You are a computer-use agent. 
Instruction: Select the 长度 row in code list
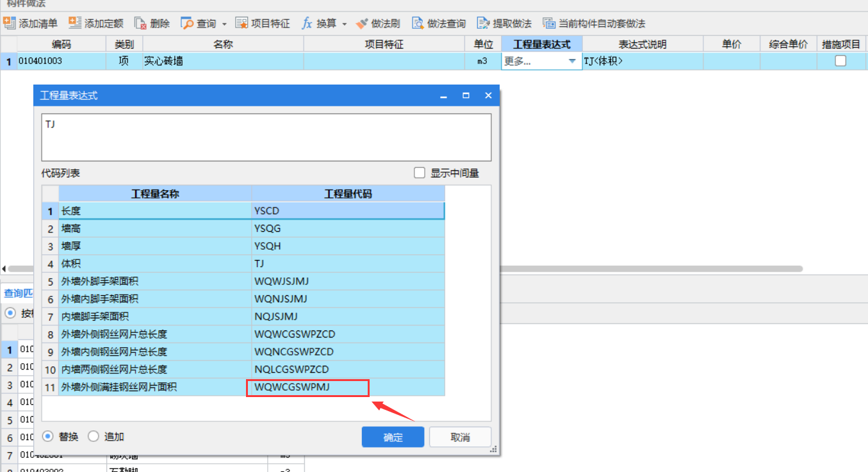(243, 211)
